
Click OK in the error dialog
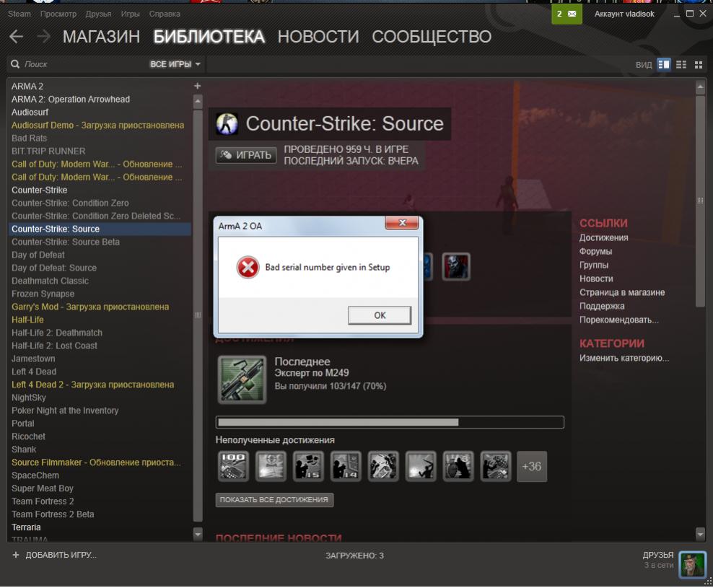(x=380, y=315)
